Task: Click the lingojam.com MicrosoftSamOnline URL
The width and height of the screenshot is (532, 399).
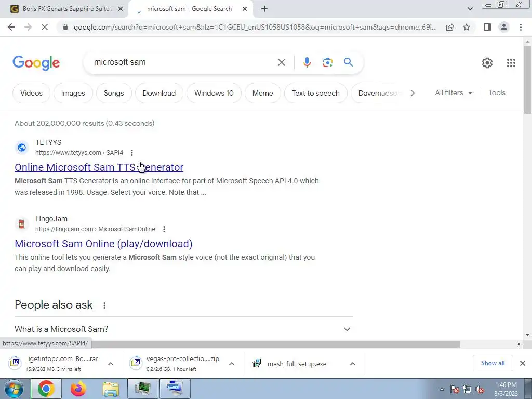Action: (x=95, y=229)
